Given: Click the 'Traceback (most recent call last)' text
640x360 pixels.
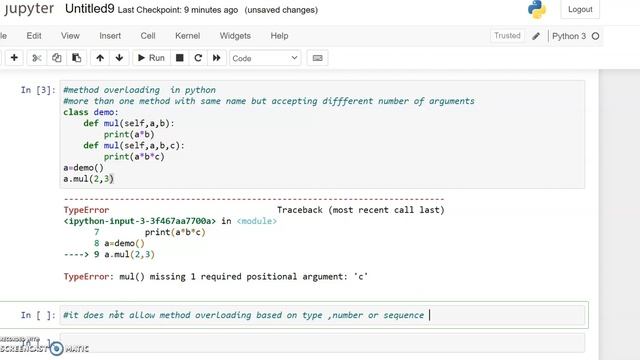Looking at the screenshot, I should [361, 210].
